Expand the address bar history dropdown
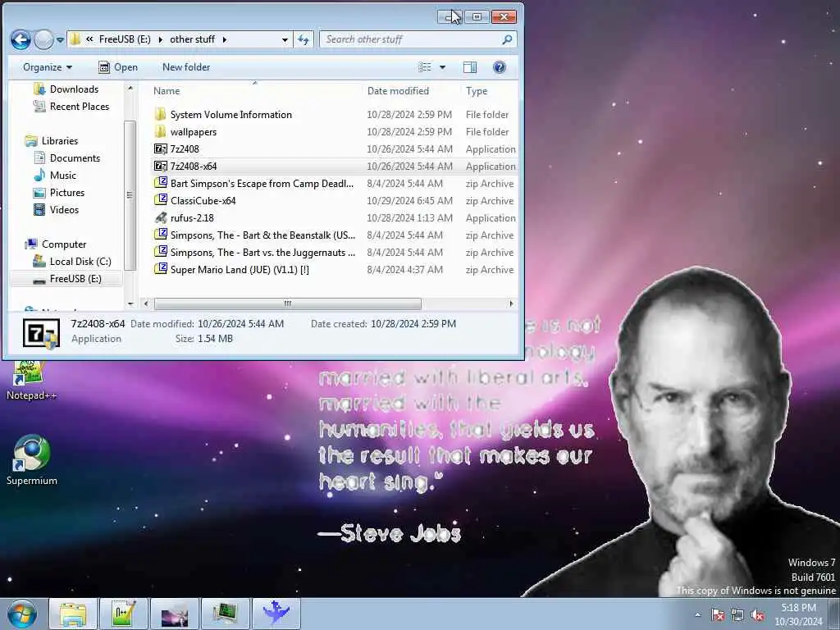Screen dimensions: 840x630 (285, 39)
